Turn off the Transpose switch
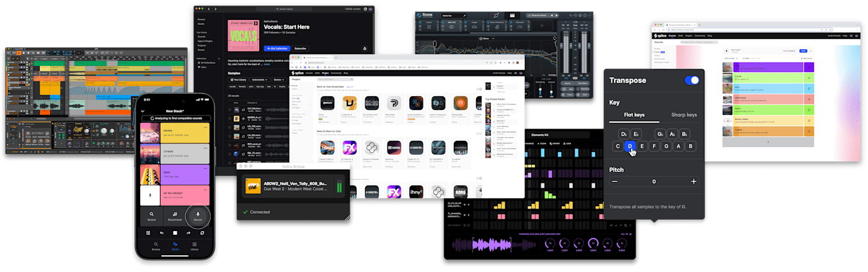The width and height of the screenshot is (868, 272). click(x=691, y=80)
